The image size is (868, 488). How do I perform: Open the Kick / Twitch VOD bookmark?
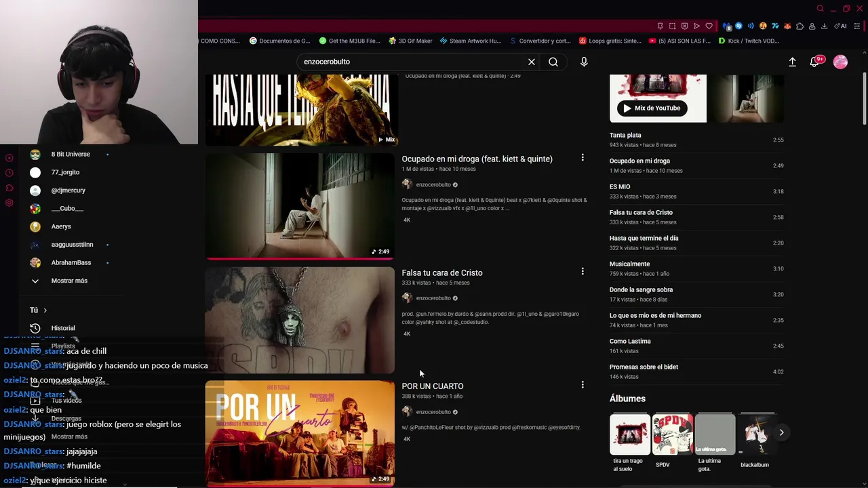click(749, 41)
